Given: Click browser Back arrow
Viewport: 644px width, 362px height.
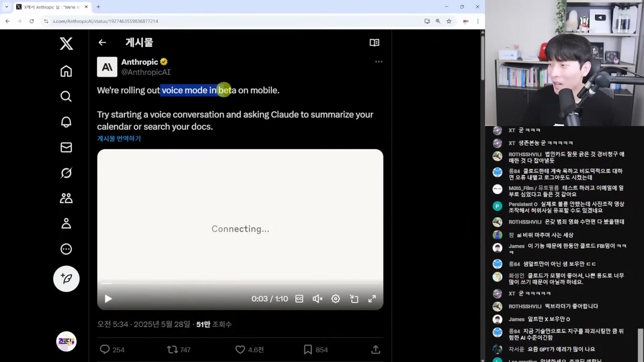Looking at the screenshot, I should (x=7, y=21).
